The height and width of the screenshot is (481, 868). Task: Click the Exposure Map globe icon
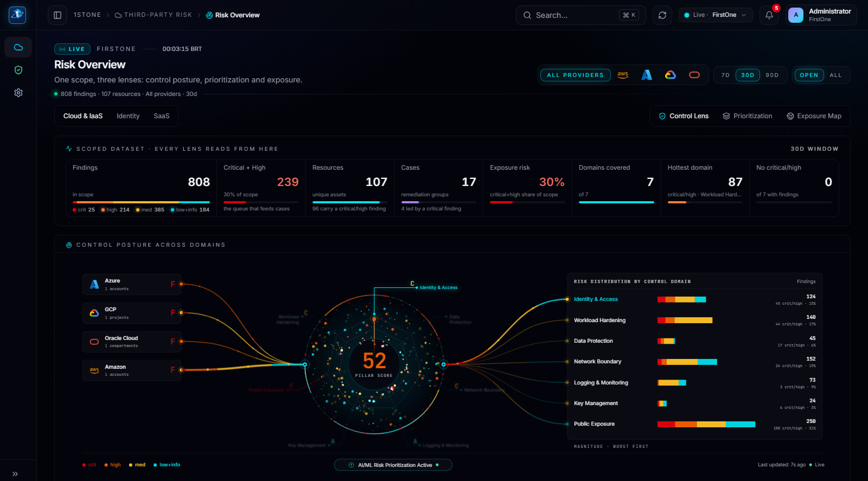point(790,116)
